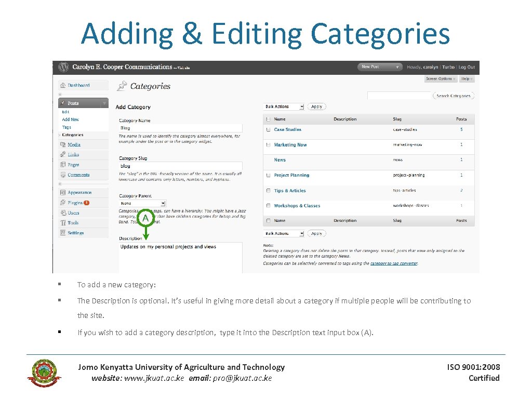Open the Help tab
532x399 pixels.
click(466, 78)
